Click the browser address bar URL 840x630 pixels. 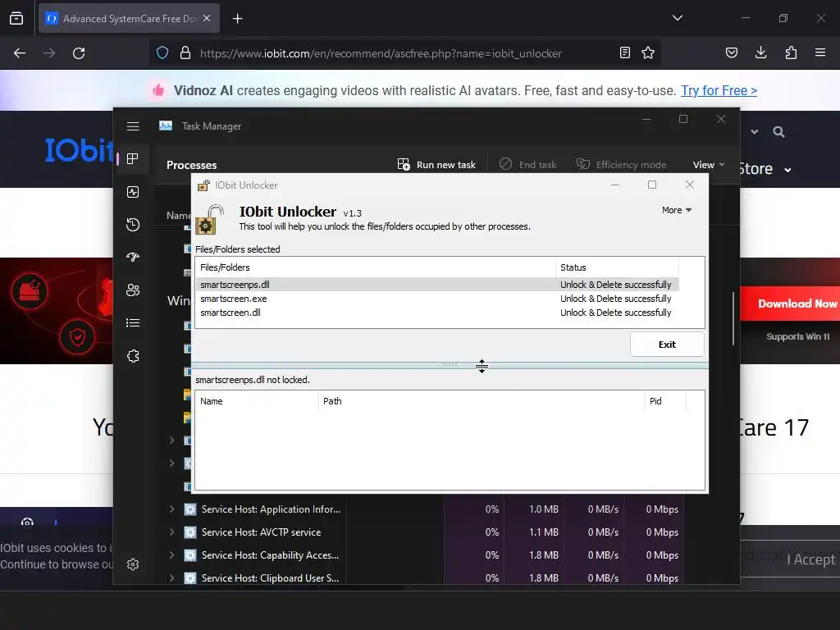381,53
